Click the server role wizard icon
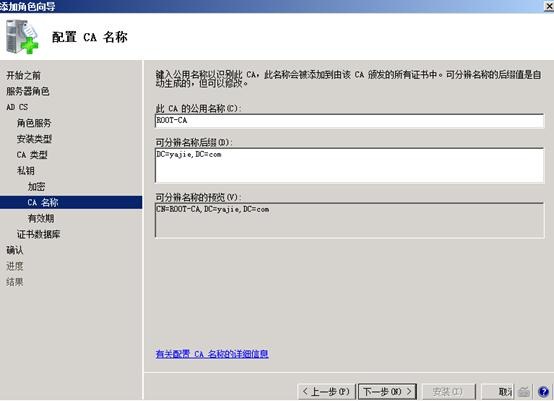Viewport: 554px width, 401px height. click(22, 37)
